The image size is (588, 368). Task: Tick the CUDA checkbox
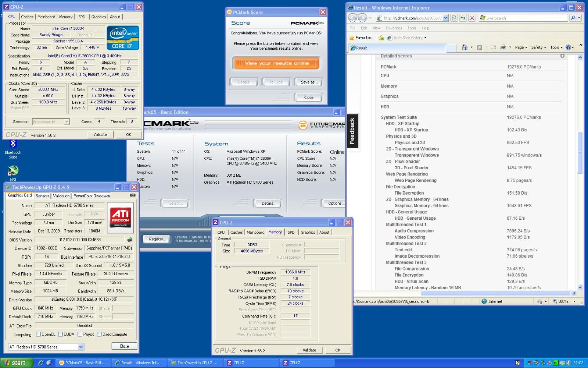(x=60, y=335)
